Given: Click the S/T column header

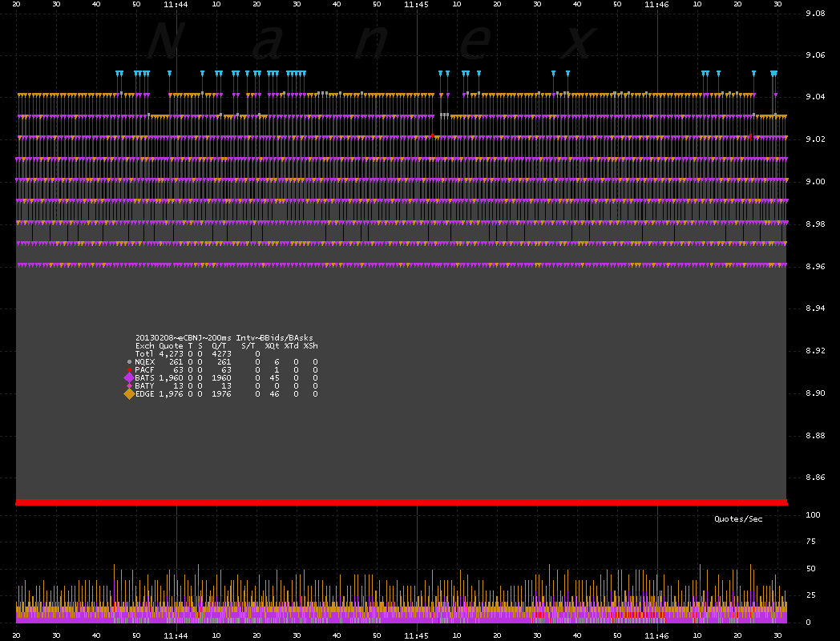Looking at the screenshot, I should [x=248, y=346].
